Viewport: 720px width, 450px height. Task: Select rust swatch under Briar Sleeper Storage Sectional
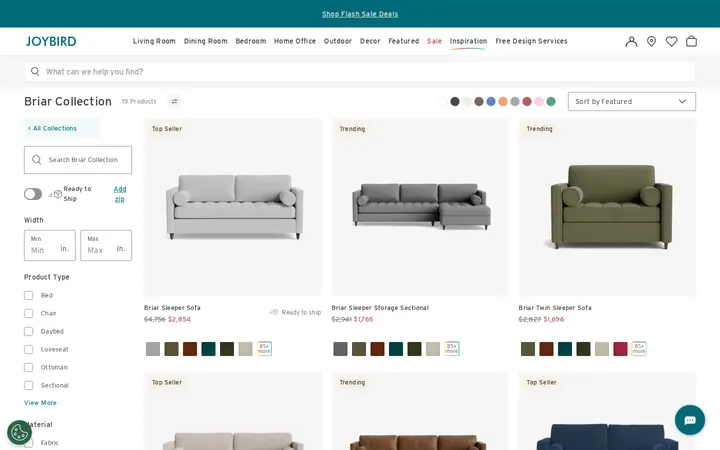pyautogui.click(x=377, y=349)
